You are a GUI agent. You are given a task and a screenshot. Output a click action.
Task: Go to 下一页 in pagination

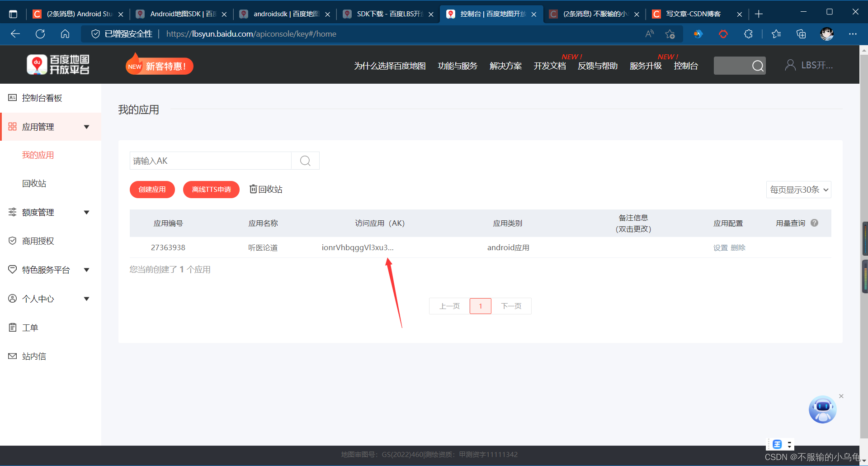pyautogui.click(x=511, y=306)
